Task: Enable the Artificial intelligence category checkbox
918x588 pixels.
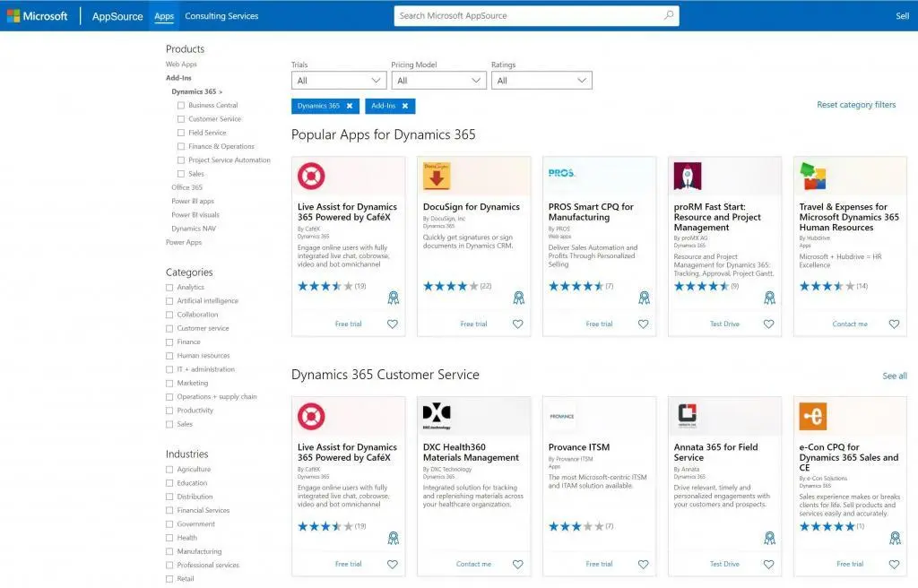Action: pos(169,301)
